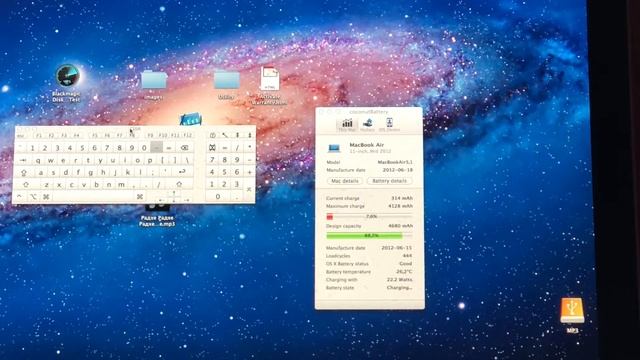Open Battery details in coconutBattery

click(x=390, y=181)
